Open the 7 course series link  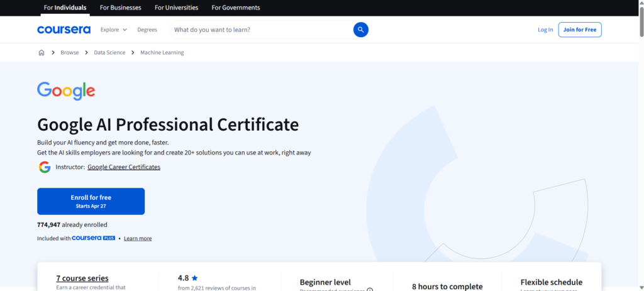(x=82, y=278)
